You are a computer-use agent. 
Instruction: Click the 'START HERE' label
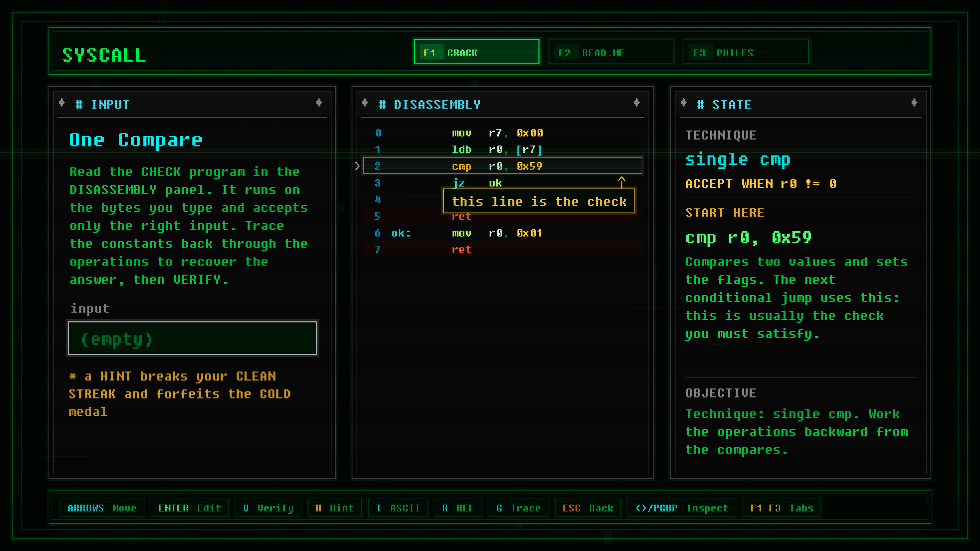pyautogui.click(x=724, y=212)
